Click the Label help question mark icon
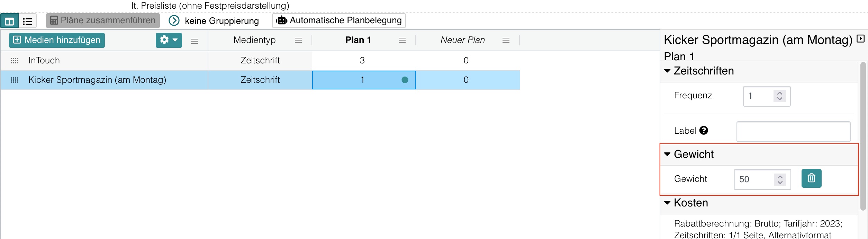868x239 pixels. click(704, 131)
